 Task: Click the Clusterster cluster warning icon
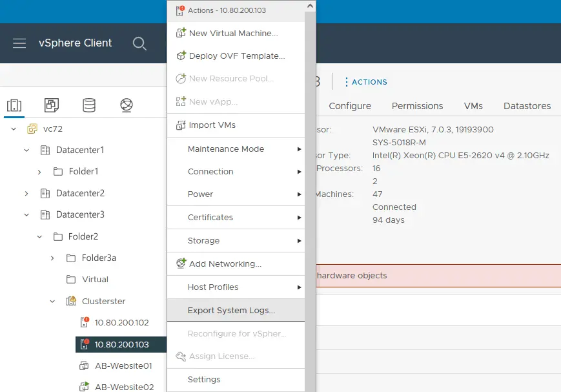71,301
